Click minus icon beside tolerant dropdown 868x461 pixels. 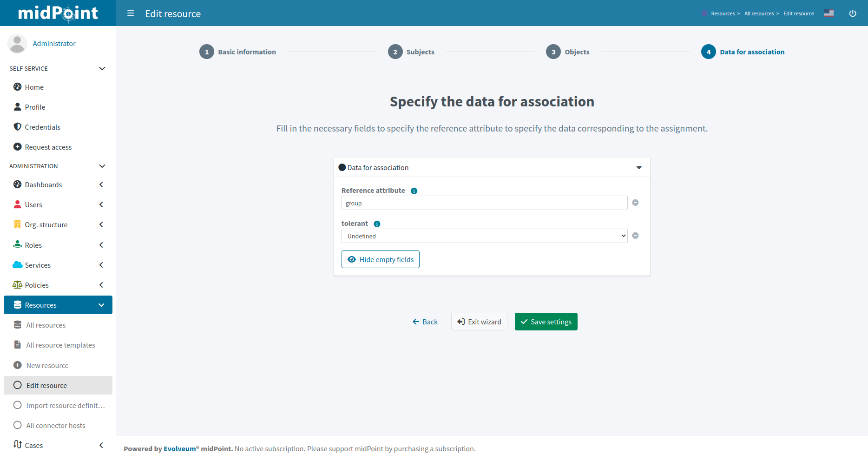pyautogui.click(x=635, y=236)
